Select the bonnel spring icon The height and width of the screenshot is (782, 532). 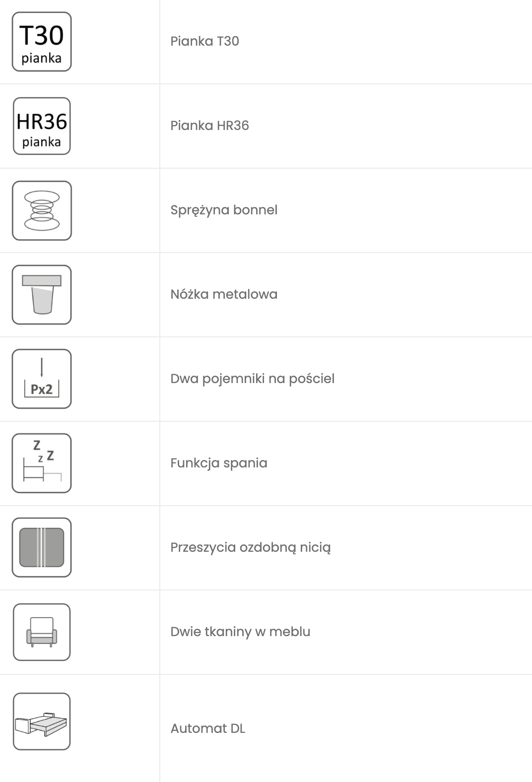[x=42, y=210]
